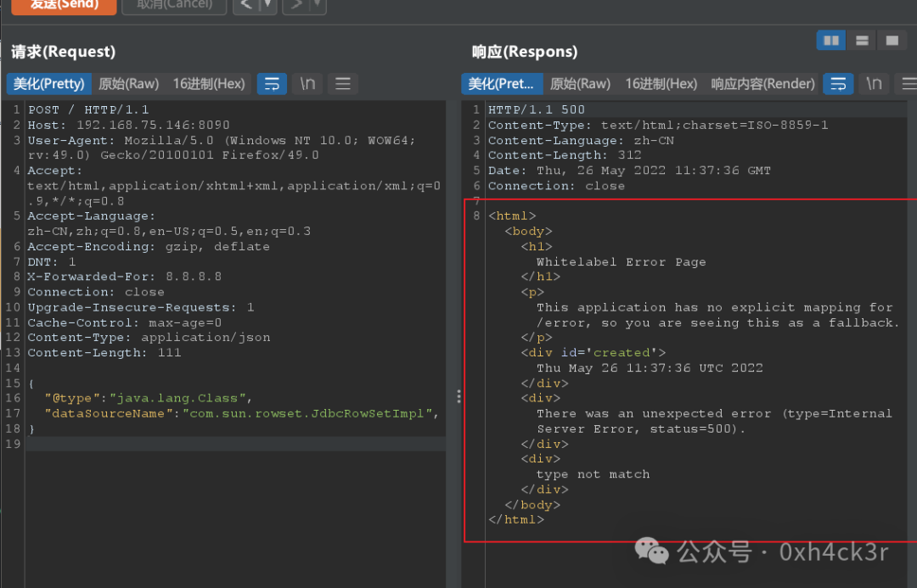Click the "DNT: 1" header line

point(52,262)
